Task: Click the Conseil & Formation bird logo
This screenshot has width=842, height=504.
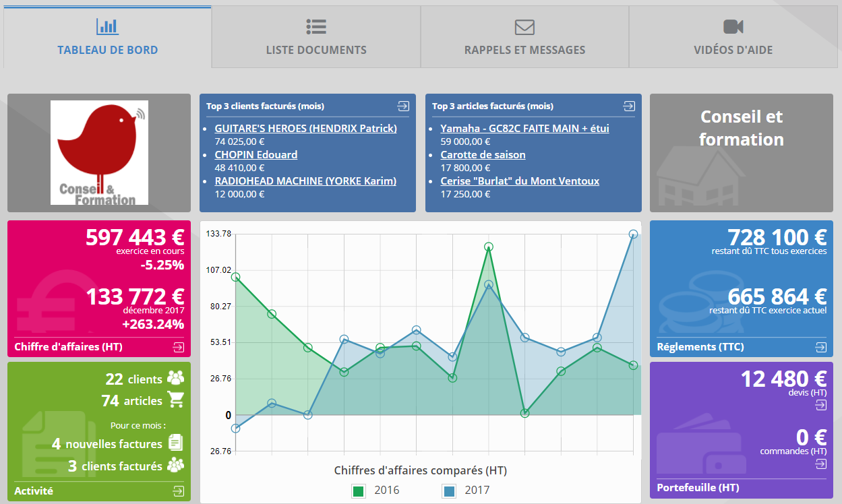Action: pos(99,153)
